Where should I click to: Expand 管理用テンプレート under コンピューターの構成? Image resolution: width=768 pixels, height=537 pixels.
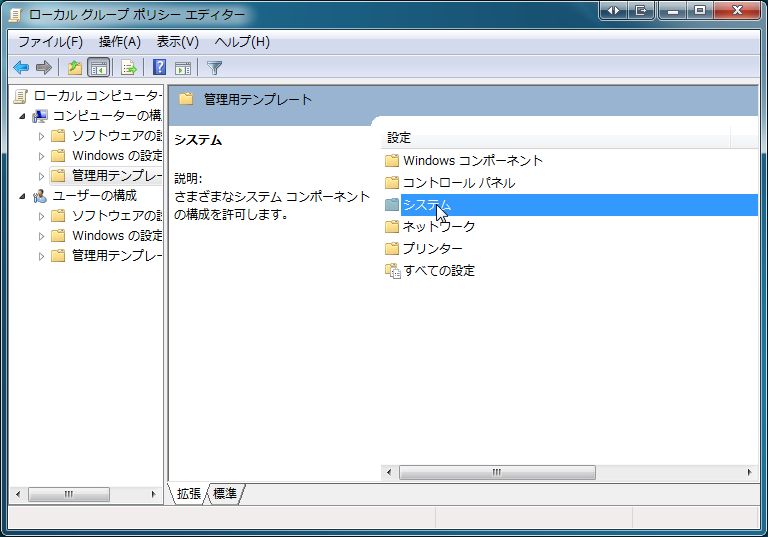pos(41,176)
